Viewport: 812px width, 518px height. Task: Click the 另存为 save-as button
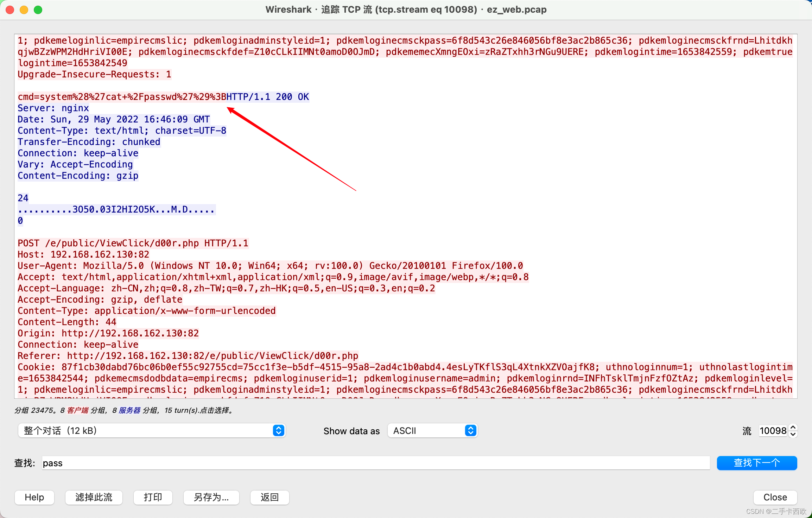[x=211, y=497]
